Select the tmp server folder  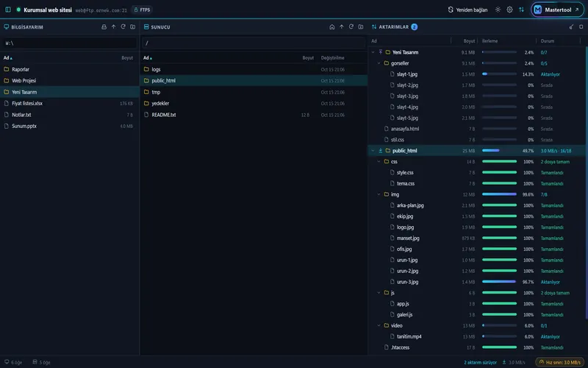(254, 92)
